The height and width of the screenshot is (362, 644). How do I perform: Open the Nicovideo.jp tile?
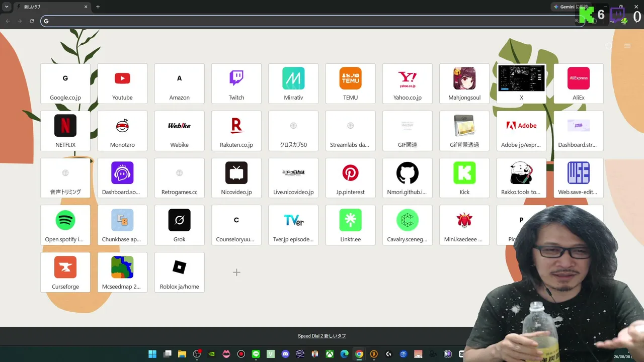coord(236,178)
